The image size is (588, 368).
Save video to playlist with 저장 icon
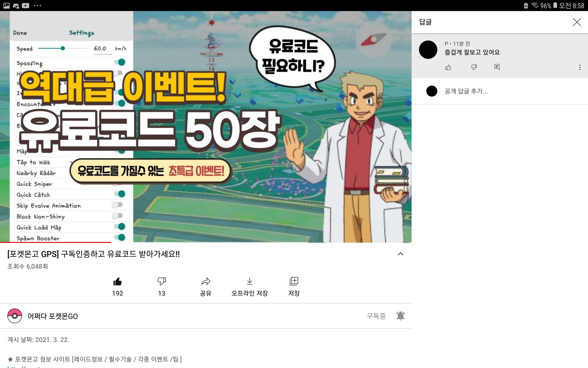294,282
